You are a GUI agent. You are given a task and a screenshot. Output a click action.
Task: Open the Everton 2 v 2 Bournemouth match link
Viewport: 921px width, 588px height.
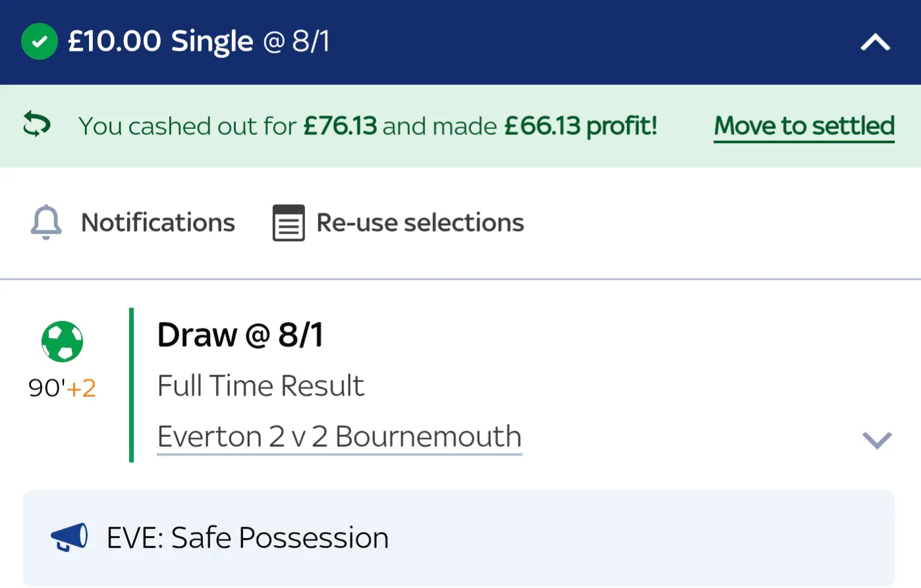339,437
